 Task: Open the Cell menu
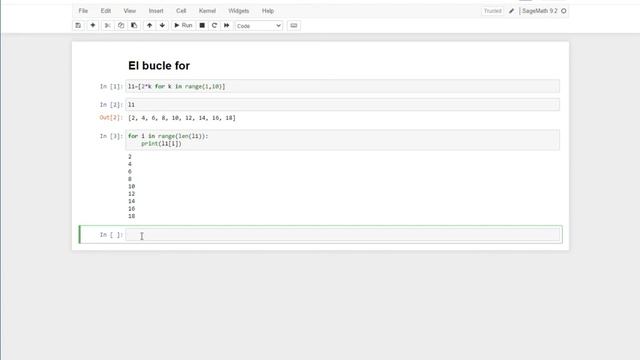coord(181,11)
